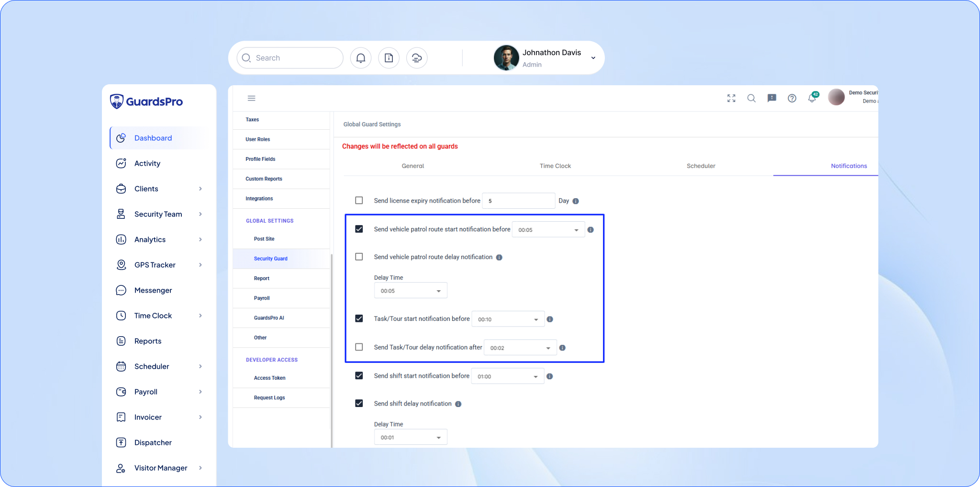Click info icon for shift delay notification
This screenshot has height=487, width=980.
pyautogui.click(x=458, y=404)
